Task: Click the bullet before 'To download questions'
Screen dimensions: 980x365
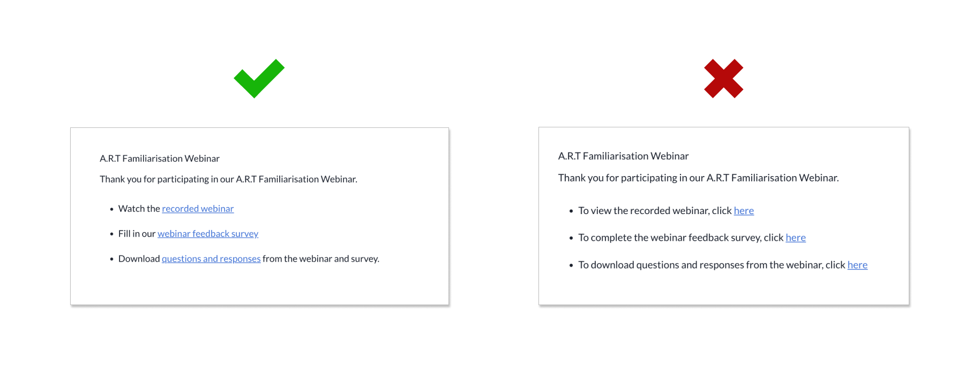Action: pos(571,265)
